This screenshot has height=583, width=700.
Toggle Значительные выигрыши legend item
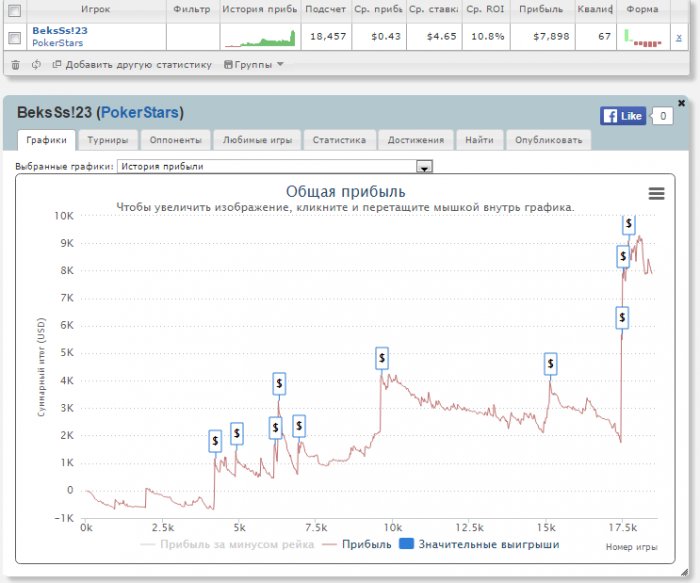(479, 544)
